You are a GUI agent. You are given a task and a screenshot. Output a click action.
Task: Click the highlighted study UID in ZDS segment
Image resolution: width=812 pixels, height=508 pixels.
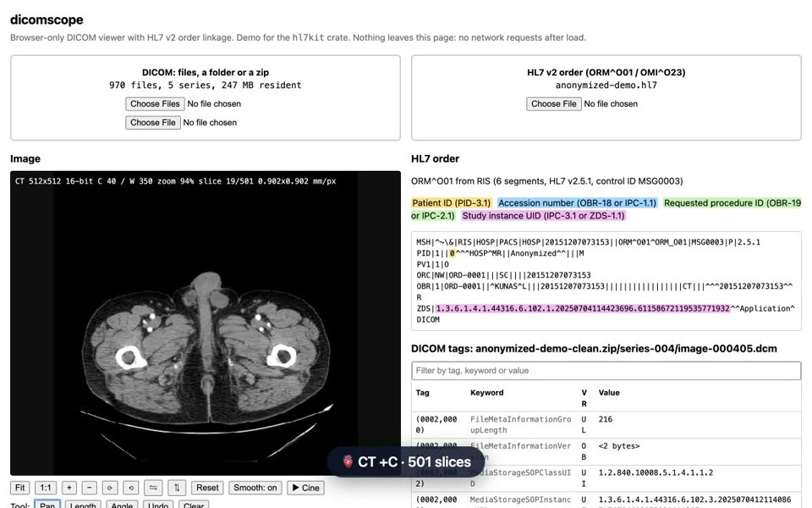[x=582, y=308]
